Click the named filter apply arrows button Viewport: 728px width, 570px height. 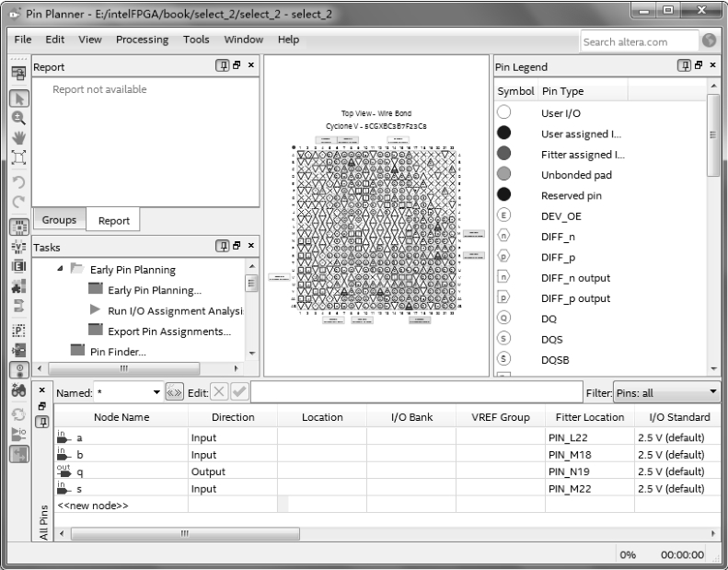tap(174, 392)
